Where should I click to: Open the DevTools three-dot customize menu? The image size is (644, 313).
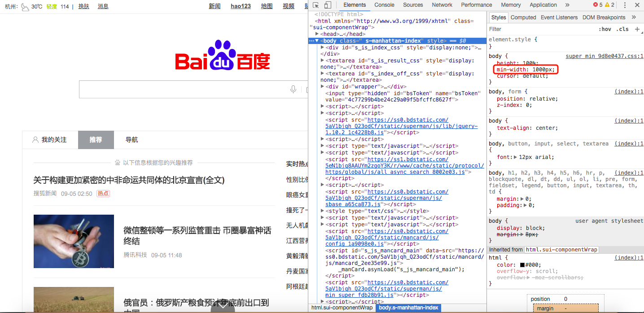pos(625,5)
